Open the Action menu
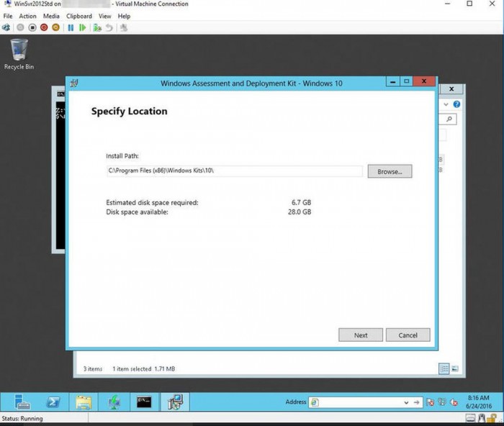504x426 pixels. [28, 16]
